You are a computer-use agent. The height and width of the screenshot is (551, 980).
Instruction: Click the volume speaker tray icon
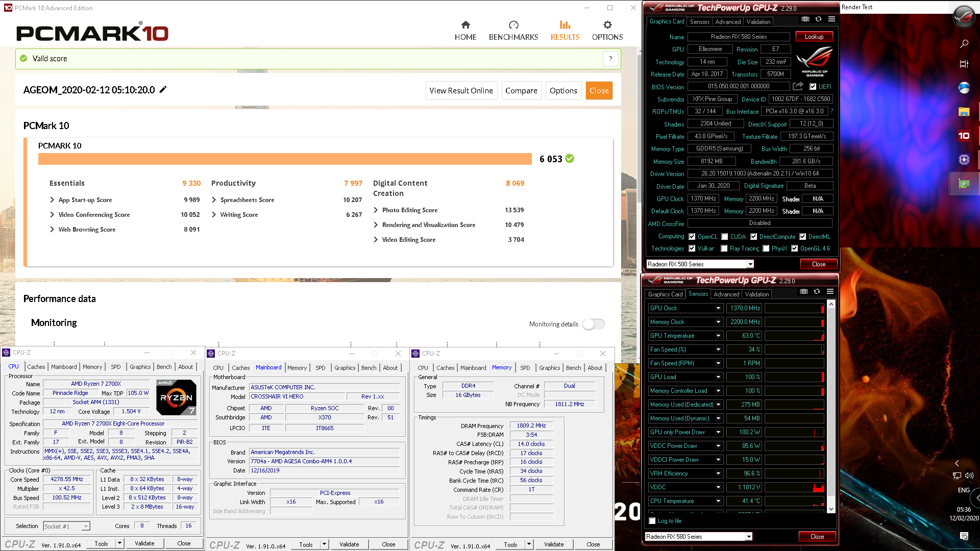[x=969, y=475]
